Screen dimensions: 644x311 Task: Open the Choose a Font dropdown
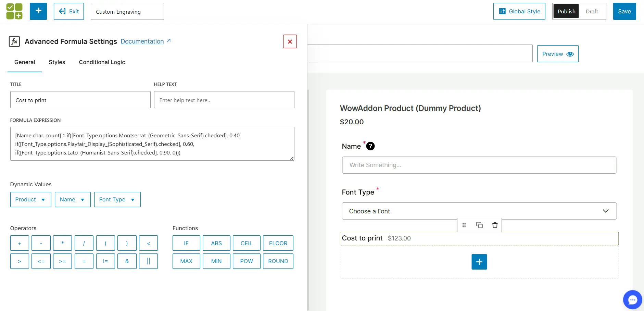point(479,211)
